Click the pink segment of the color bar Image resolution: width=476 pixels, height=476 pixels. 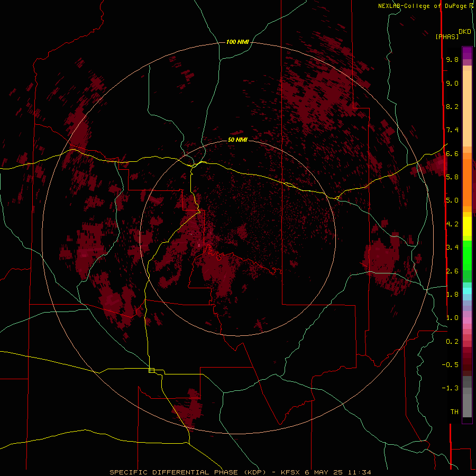point(467,321)
